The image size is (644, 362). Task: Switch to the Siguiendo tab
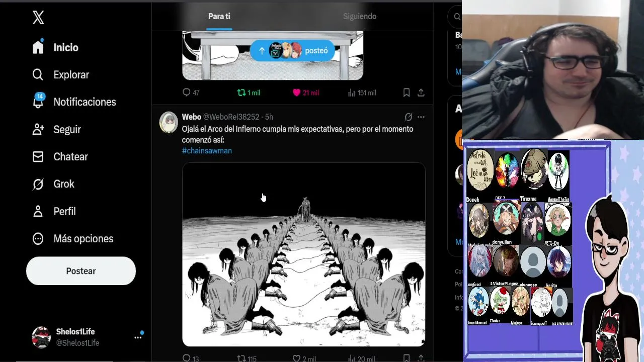pos(360,16)
